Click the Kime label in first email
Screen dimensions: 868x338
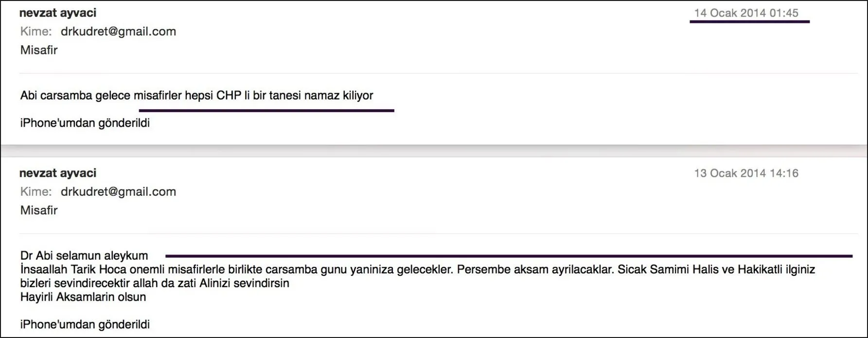(36, 32)
